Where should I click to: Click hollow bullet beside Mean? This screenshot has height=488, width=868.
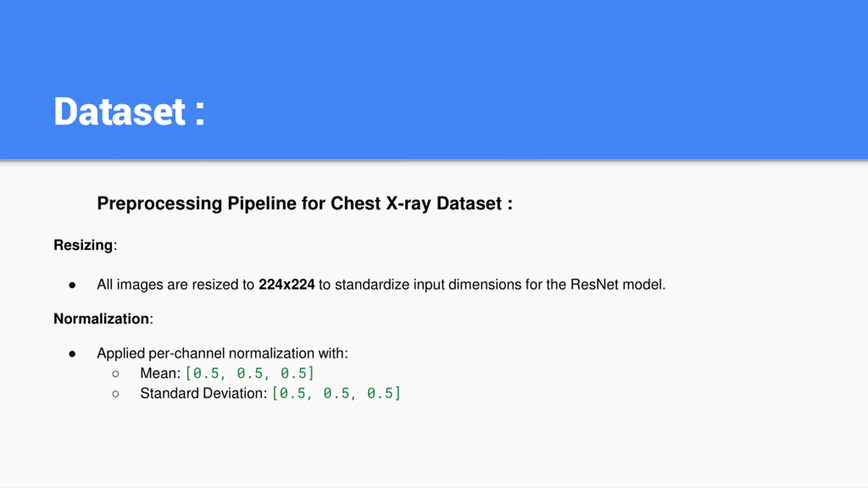[116, 374]
